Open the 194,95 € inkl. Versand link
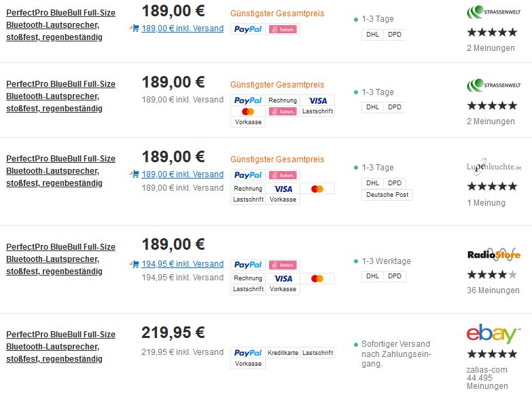This screenshot has width=532, height=395. [x=183, y=264]
